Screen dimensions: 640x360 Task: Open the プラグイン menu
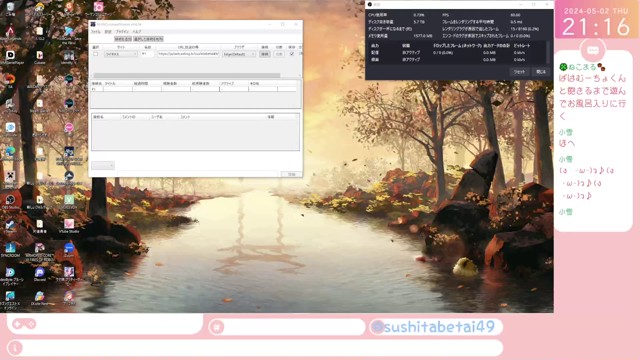(x=122, y=31)
